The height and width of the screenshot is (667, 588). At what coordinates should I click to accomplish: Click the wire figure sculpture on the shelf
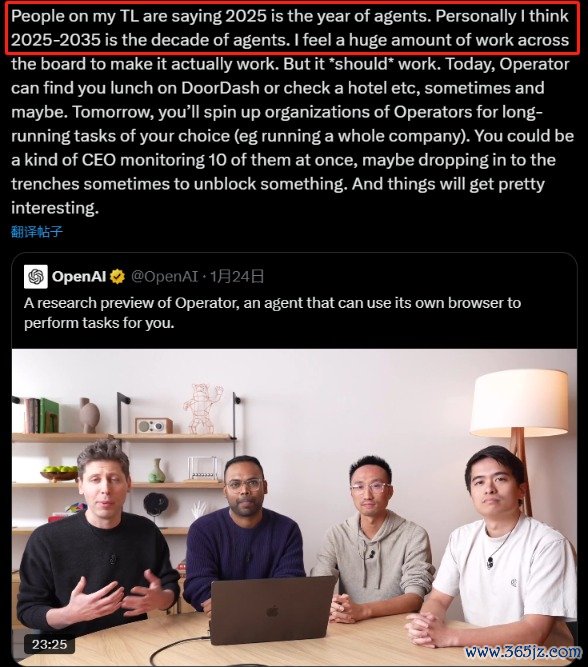203,408
